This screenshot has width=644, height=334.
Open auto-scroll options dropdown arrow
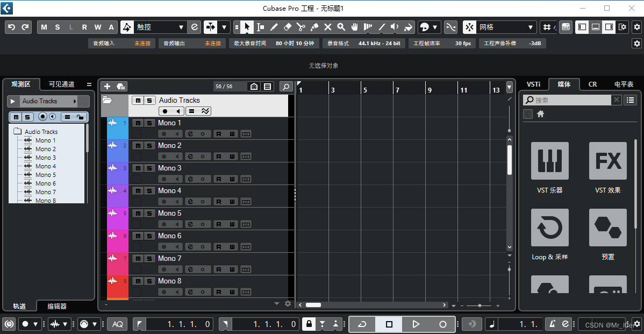pyautogui.click(x=224, y=27)
